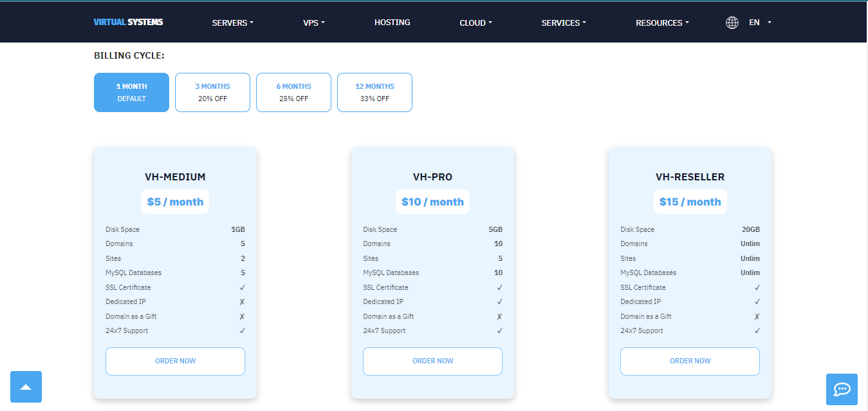Click VH-MEDIUM 24x7 Support check mark
Viewport: 868px width, 411px height.
tap(242, 330)
